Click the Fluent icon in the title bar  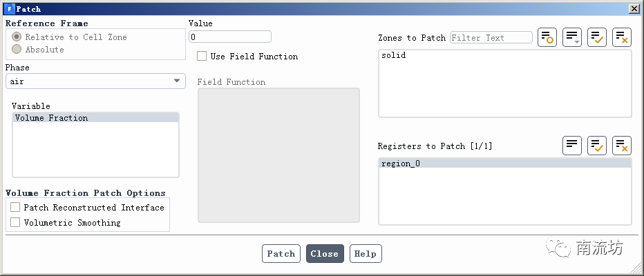pos(8,8)
